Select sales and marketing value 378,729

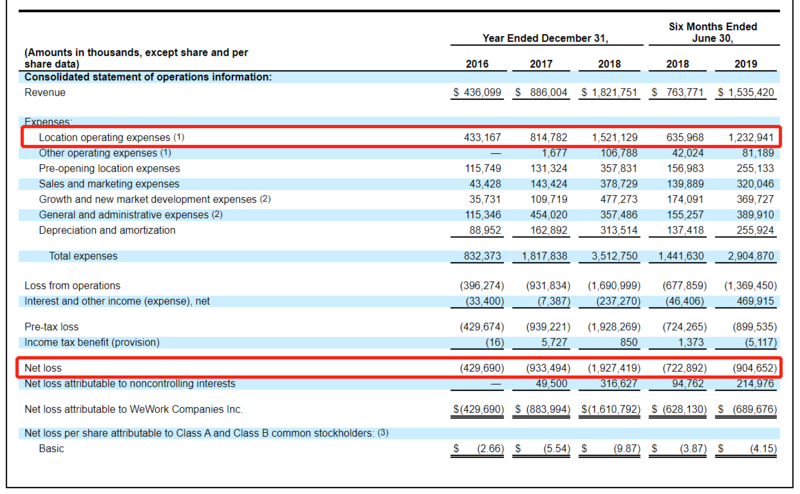pyautogui.click(x=619, y=184)
